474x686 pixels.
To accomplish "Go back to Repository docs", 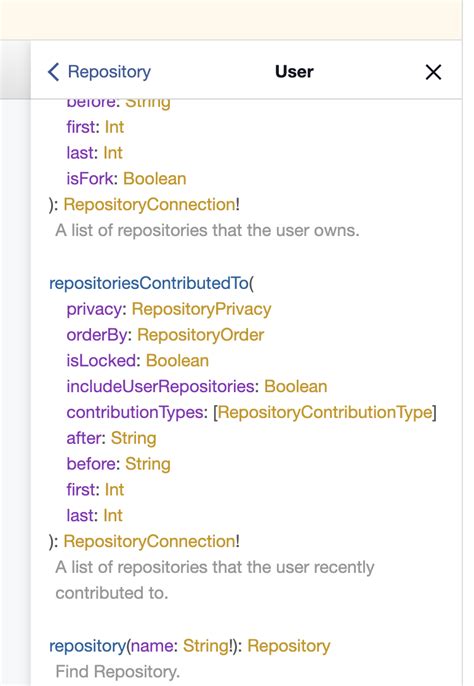I will pyautogui.click(x=99, y=72).
